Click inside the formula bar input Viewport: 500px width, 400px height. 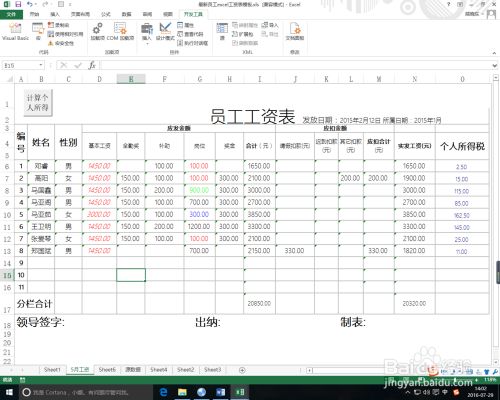click(x=295, y=65)
